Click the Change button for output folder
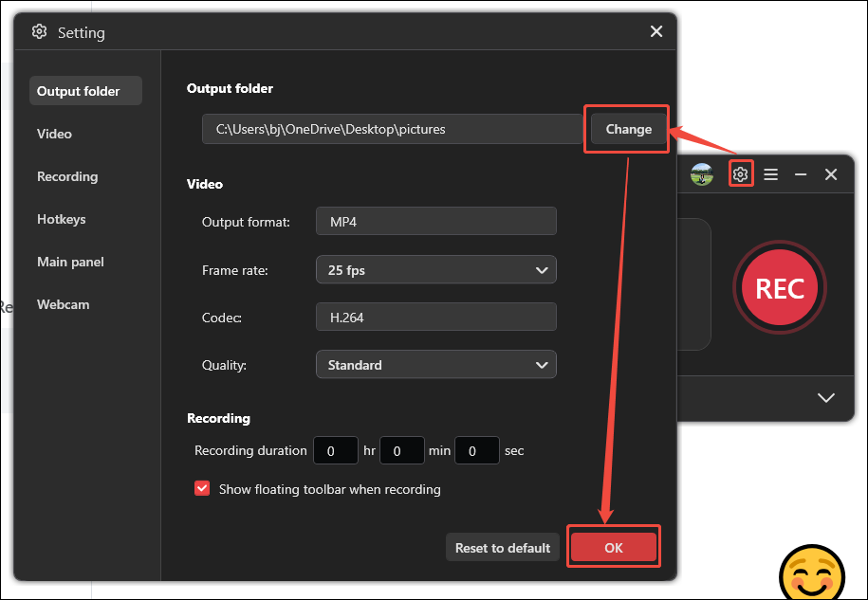Viewport: 868px width, 600px height. [x=626, y=129]
